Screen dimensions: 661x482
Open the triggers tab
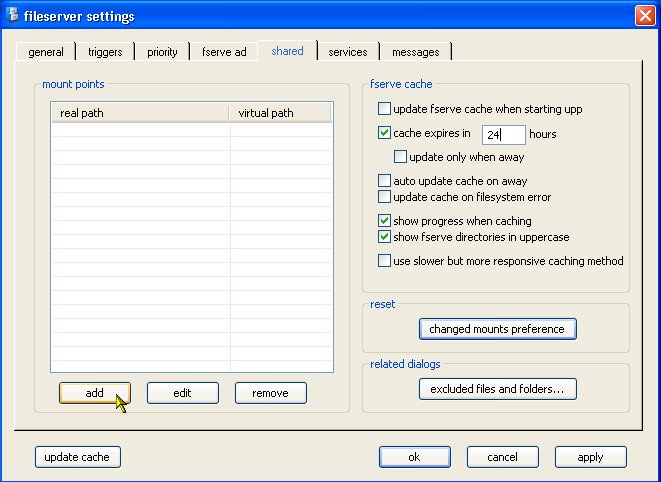point(105,52)
